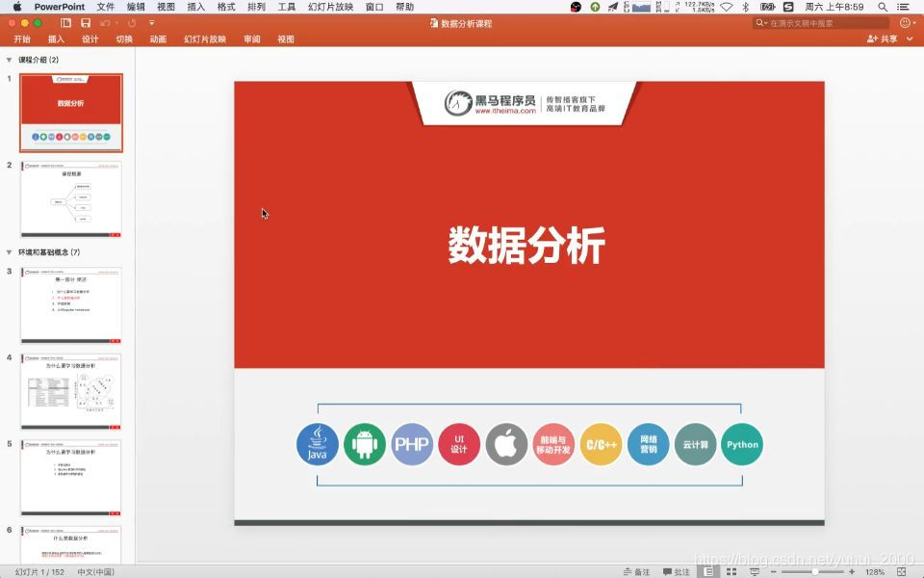Screen dimensions: 924x578
Task: Open the Apple menu
Action: click(16, 7)
